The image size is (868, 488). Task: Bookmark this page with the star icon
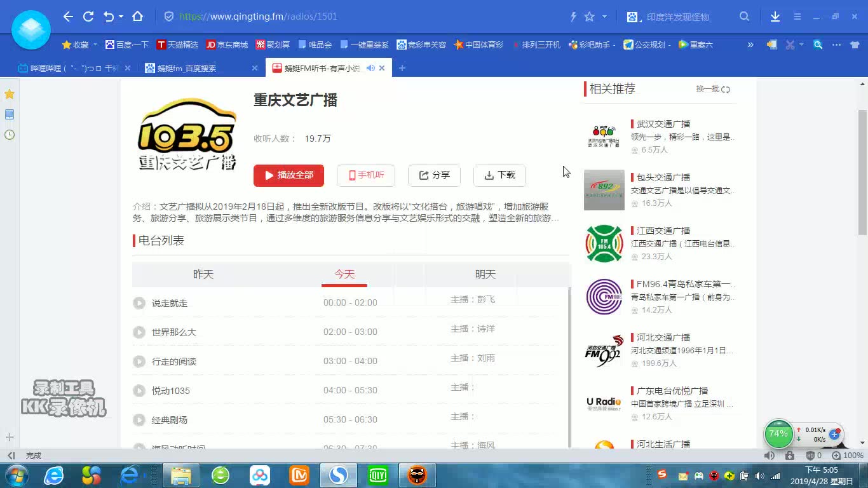590,17
